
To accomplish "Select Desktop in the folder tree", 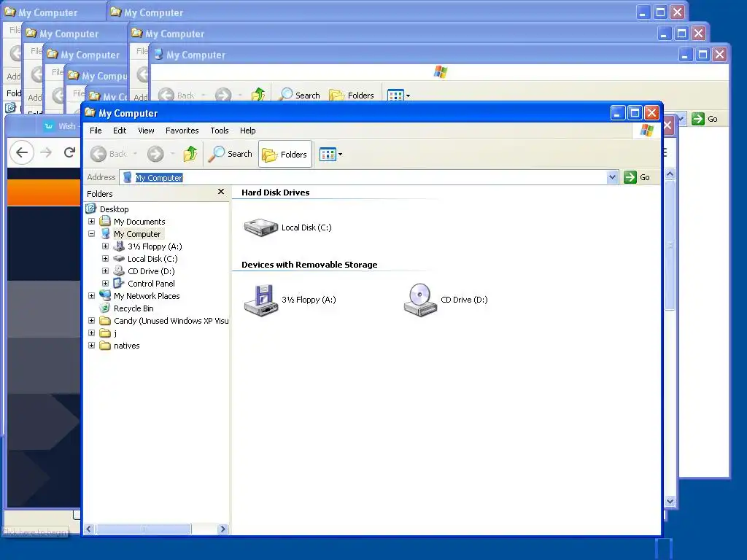I will [115, 209].
